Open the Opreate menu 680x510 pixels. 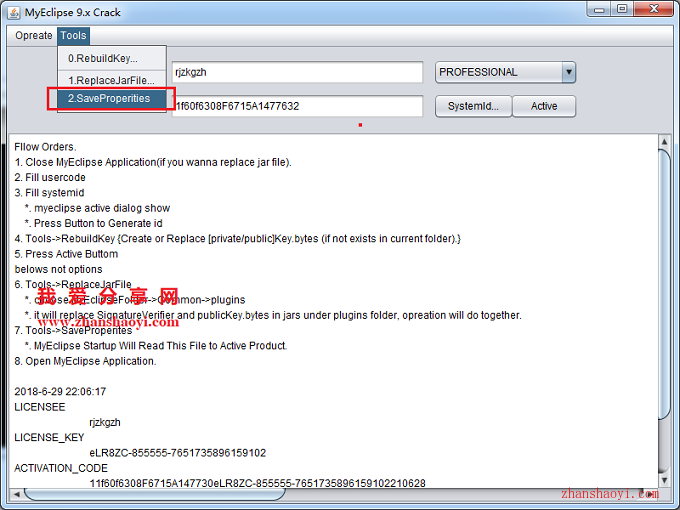point(33,36)
